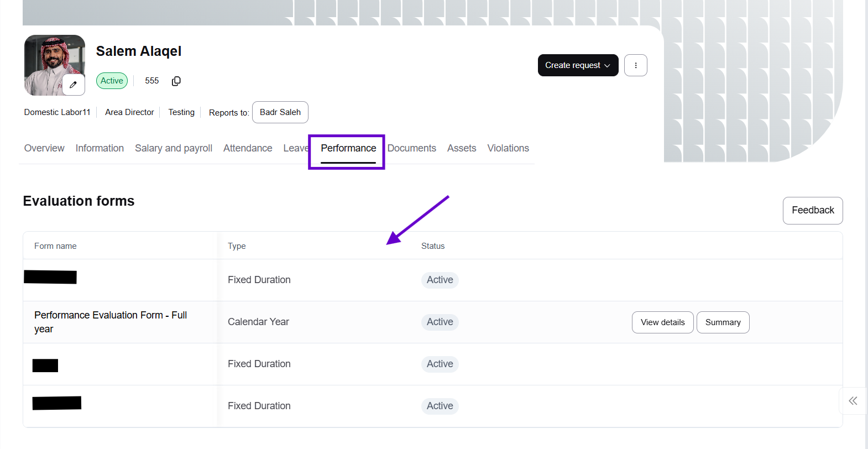Expand the side panel with double-chevron icon
The height and width of the screenshot is (449, 868).
(x=853, y=401)
